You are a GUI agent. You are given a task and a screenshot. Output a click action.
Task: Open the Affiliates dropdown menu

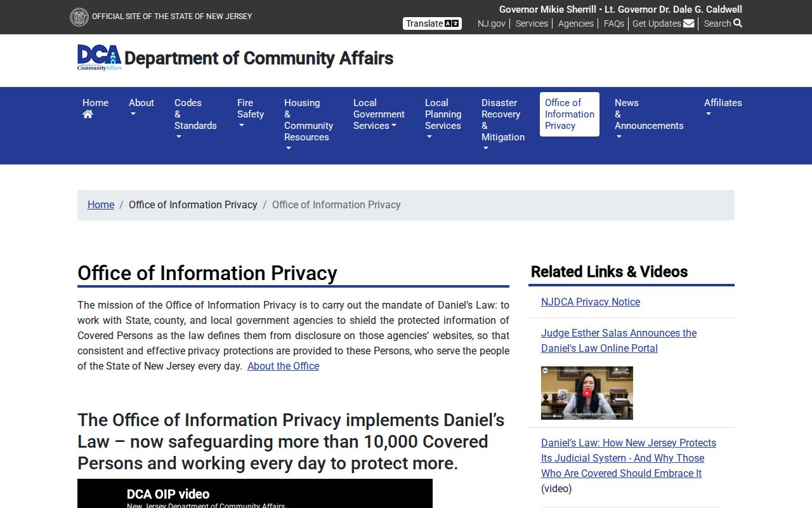pos(723,108)
